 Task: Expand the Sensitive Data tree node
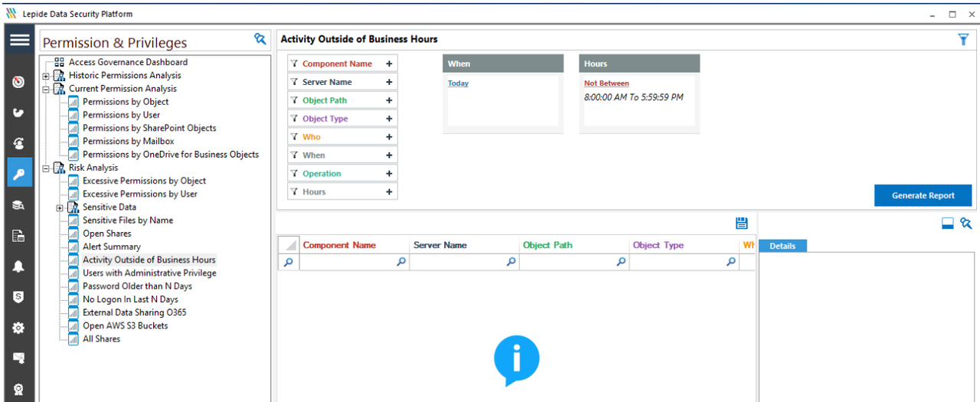click(60, 208)
